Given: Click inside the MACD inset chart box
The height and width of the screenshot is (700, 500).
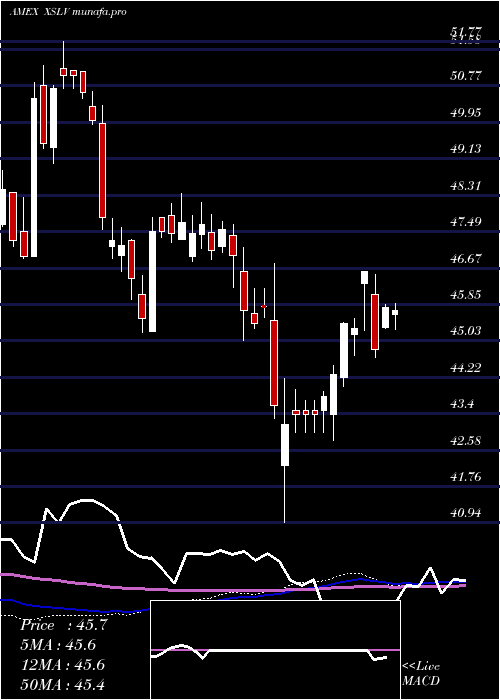Looking at the screenshot, I should (275, 650).
